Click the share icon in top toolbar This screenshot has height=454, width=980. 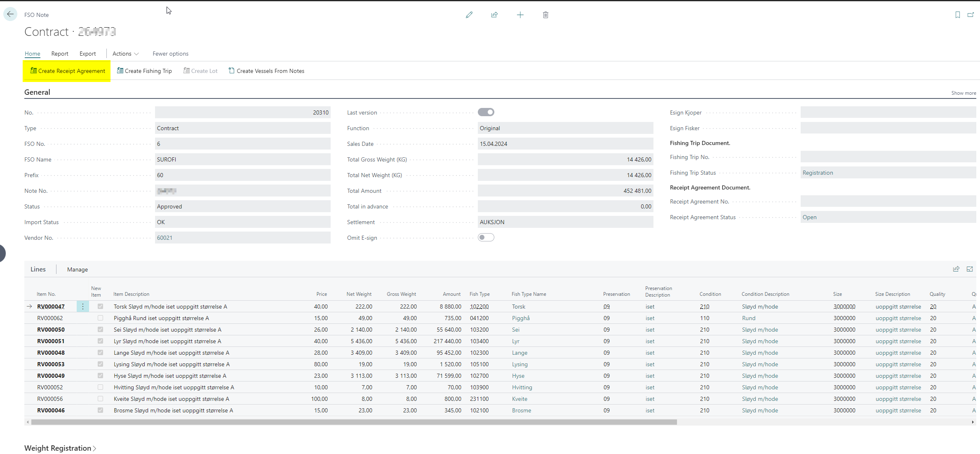click(494, 15)
